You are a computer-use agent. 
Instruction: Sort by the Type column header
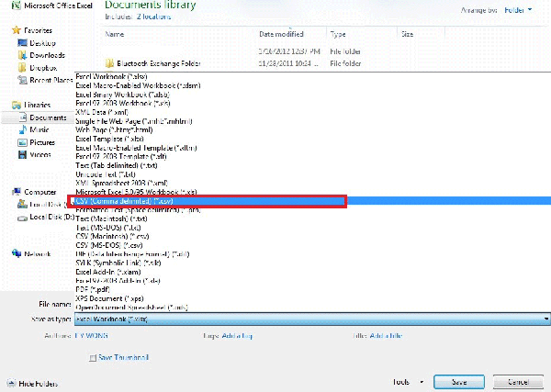pyautogui.click(x=338, y=34)
